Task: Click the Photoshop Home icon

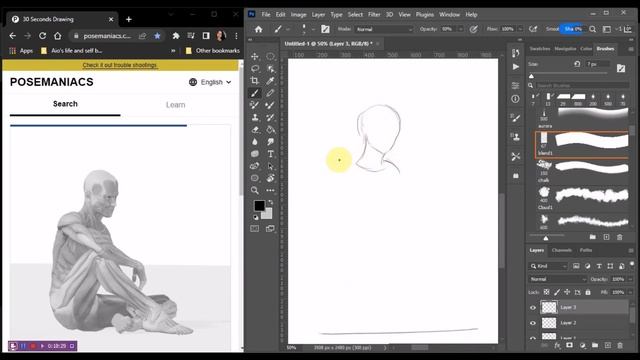Action: pos(258,29)
